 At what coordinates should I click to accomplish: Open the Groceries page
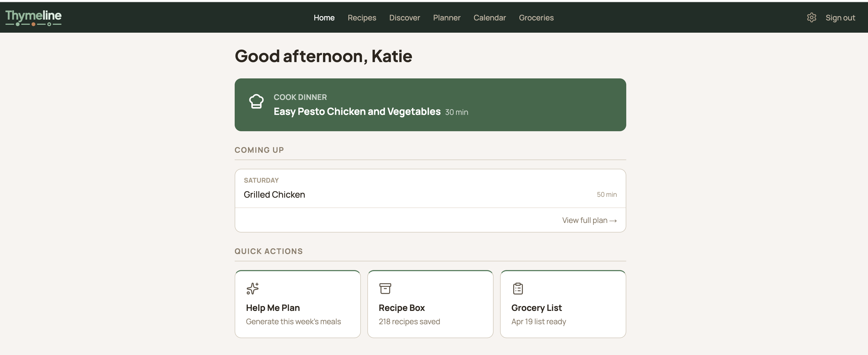pos(536,17)
